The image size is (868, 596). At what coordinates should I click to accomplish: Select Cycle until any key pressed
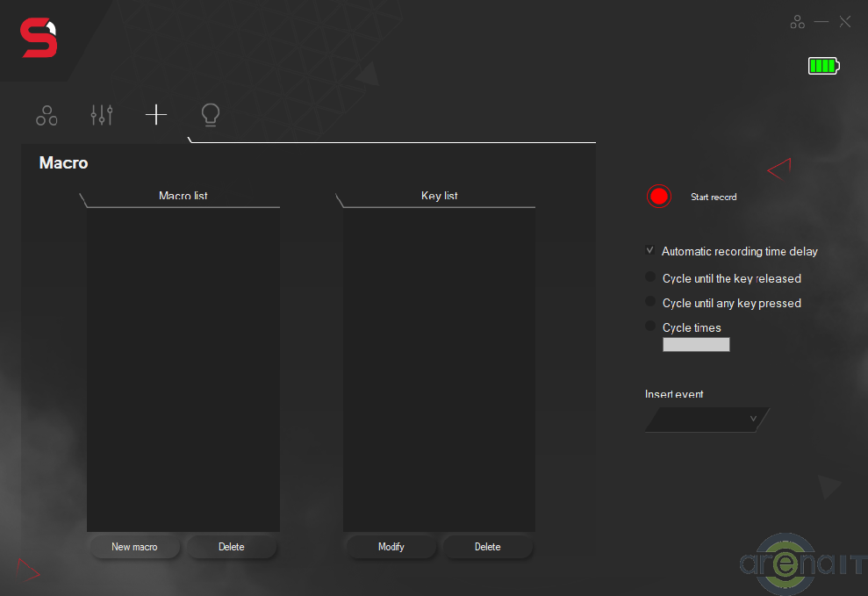click(x=650, y=302)
